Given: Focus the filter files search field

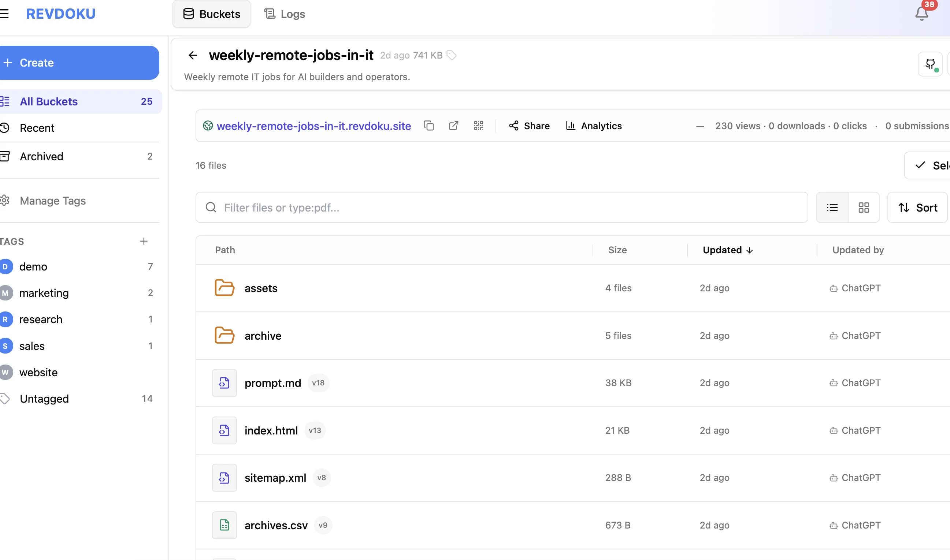Looking at the screenshot, I should tap(502, 208).
